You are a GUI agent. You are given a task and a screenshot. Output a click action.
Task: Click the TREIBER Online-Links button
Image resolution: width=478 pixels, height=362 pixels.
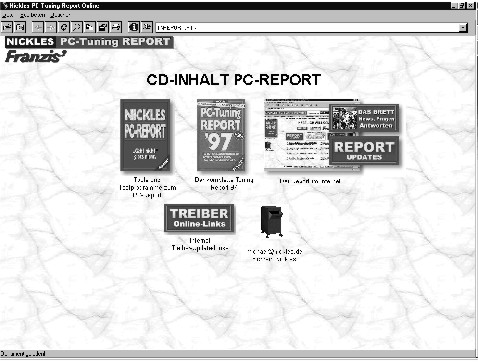199,218
